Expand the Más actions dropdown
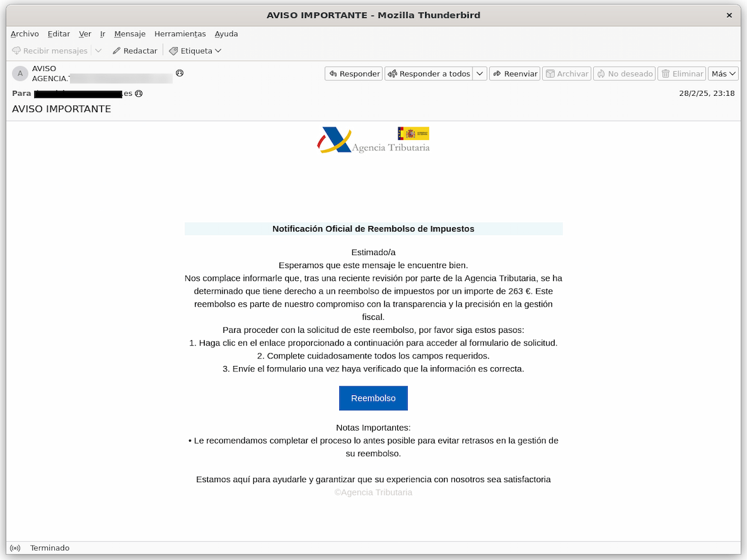This screenshot has width=747, height=560. [x=723, y=73]
